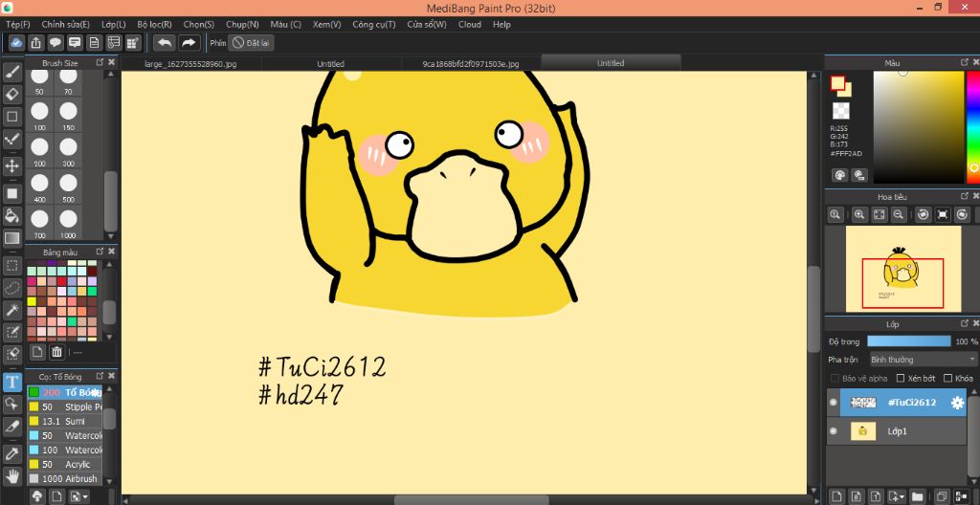
Task: Toggle the Bảo vệ alpha checkbox
Action: (835, 378)
